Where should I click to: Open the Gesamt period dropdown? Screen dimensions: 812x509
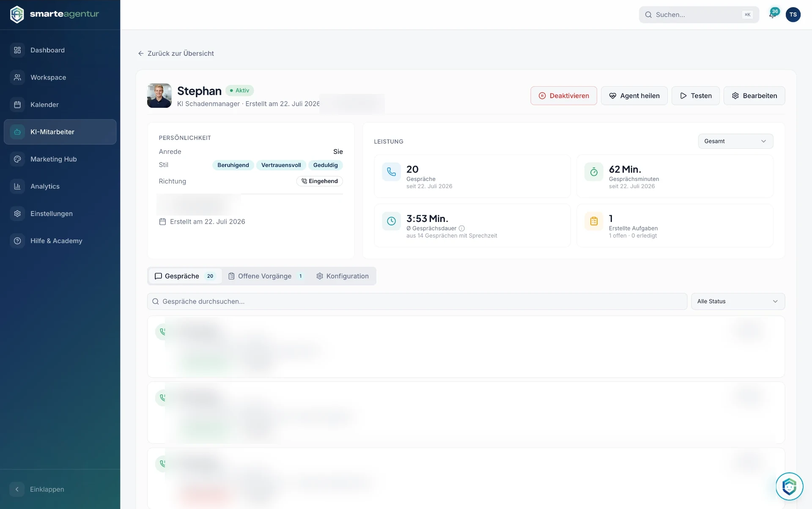coord(735,141)
